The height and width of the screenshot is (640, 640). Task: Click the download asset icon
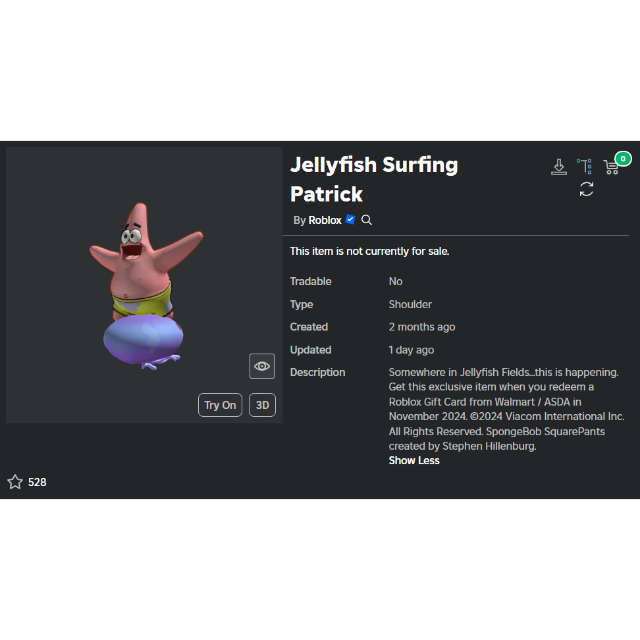tap(558, 167)
